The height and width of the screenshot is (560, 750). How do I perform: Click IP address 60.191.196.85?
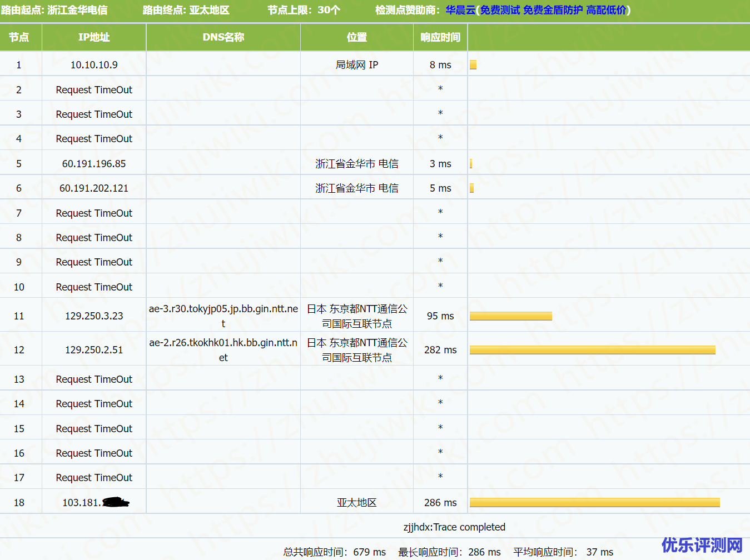[94, 164]
